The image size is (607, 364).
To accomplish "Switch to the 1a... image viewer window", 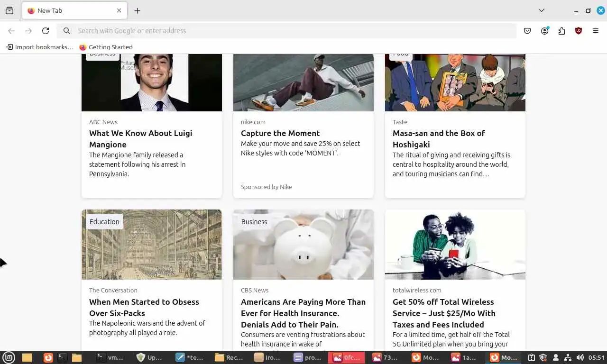I will tap(464, 357).
